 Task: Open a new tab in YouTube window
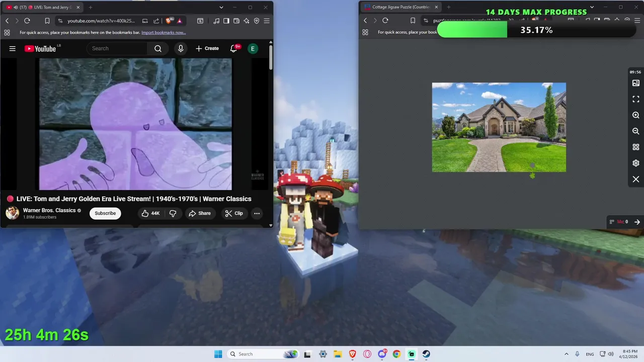coord(91,8)
